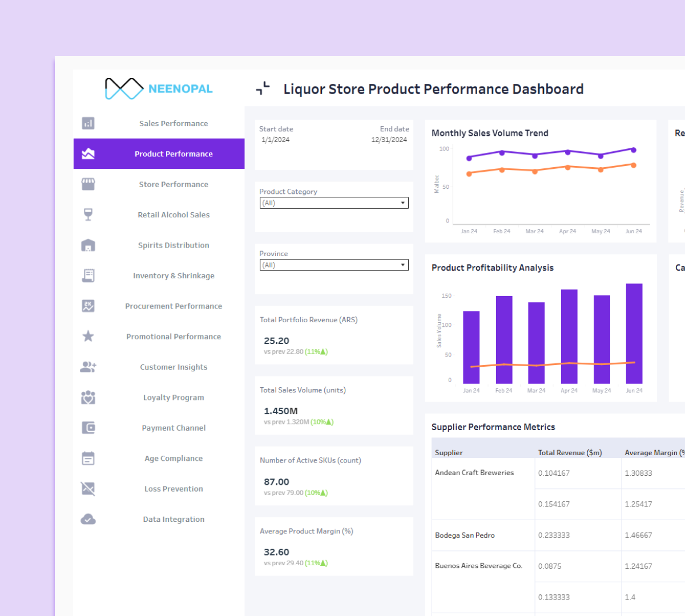685x616 pixels.
Task: Open Store Performance via the storefront icon
Action: pyautogui.click(x=88, y=184)
